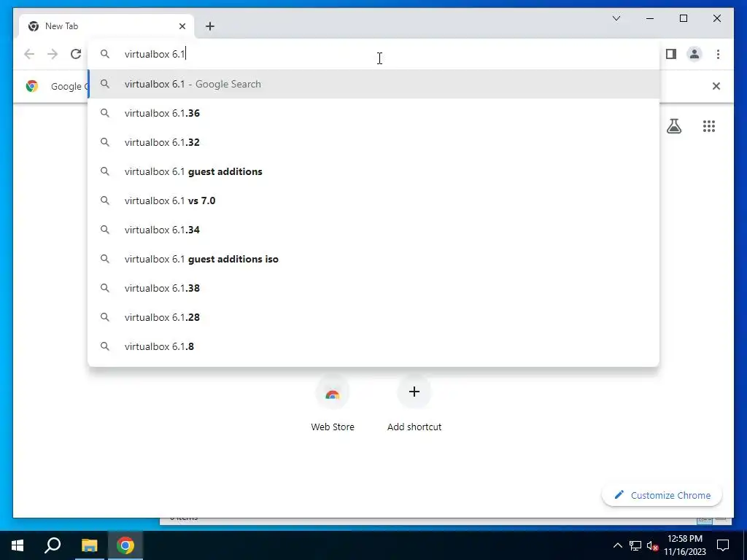Open the tab search chevron
Image resolution: width=747 pixels, height=560 pixels.
click(616, 18)
